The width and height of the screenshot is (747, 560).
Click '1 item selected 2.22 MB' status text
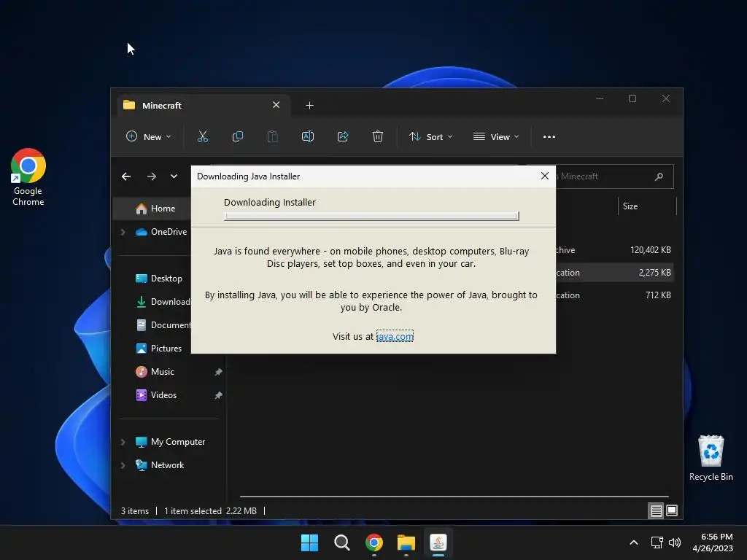[211, 511]
